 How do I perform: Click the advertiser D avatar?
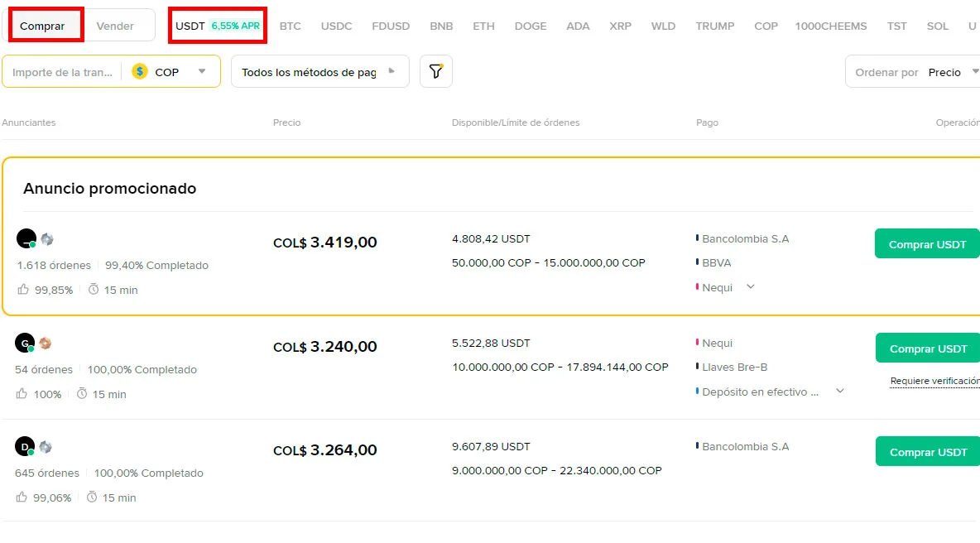click(x=24, y=446)
